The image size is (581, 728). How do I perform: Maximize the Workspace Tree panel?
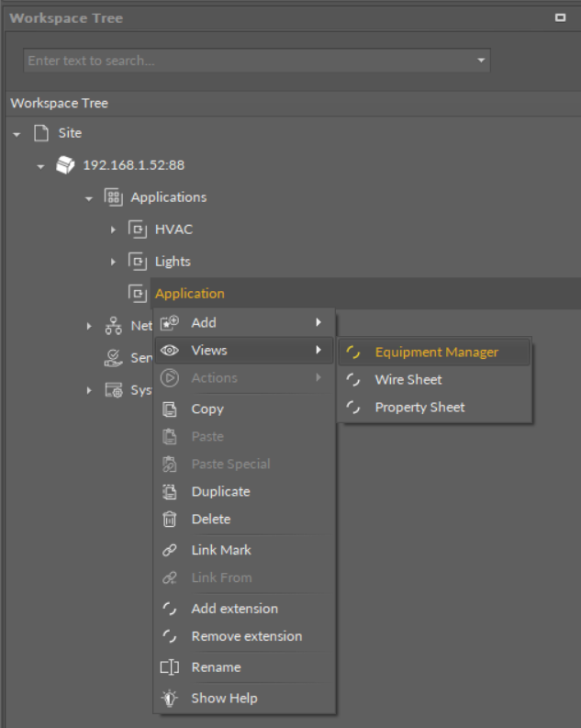561,18
